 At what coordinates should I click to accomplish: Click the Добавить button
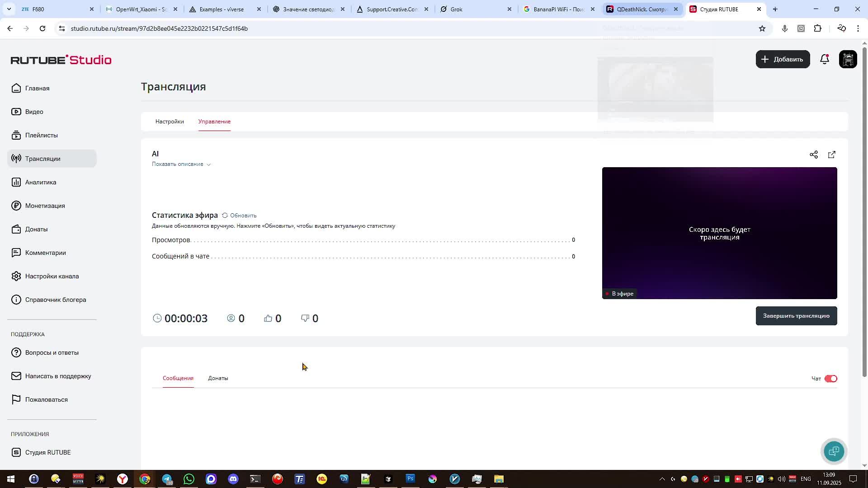point(783,59)
